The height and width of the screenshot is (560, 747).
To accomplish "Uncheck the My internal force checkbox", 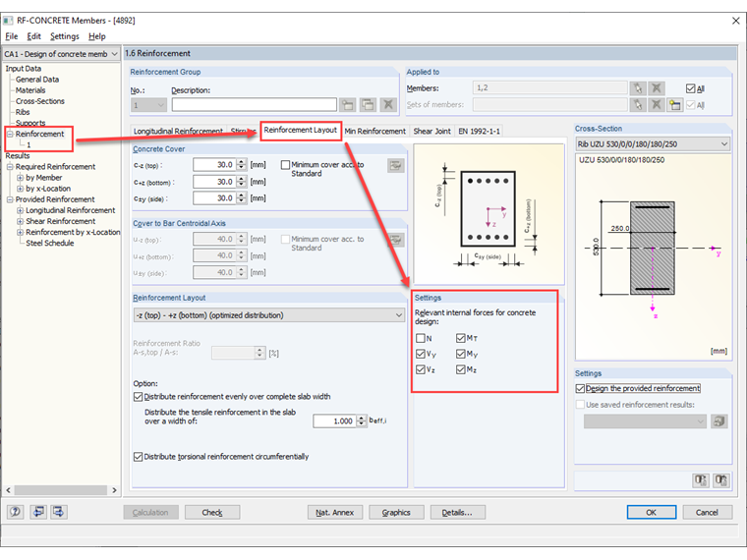I will [460, 354].
